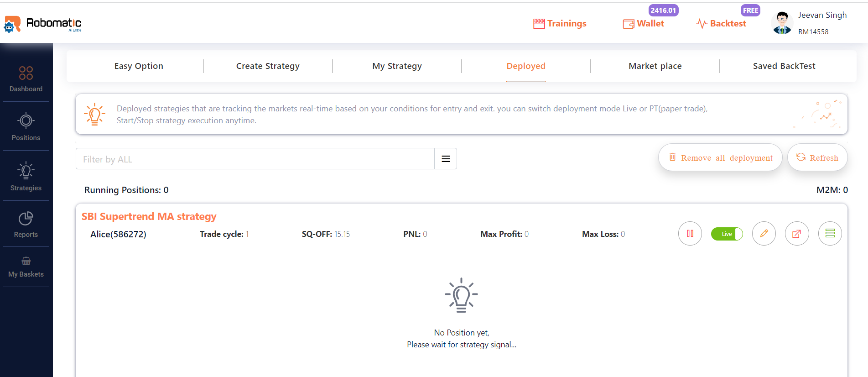868x377 pixels.
Task: Click the lightbulb info icon in banner
Action: (x=94, y=114)
